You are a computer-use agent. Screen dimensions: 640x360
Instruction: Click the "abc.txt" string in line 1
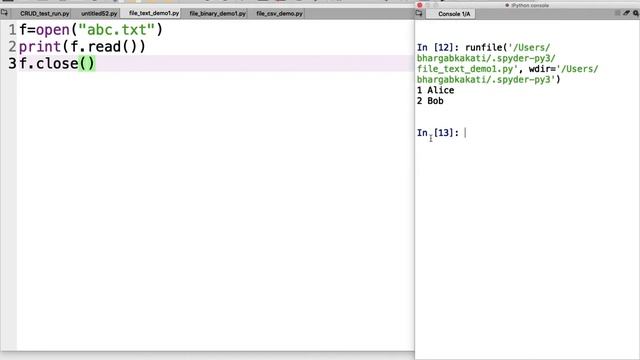(116, 30)
